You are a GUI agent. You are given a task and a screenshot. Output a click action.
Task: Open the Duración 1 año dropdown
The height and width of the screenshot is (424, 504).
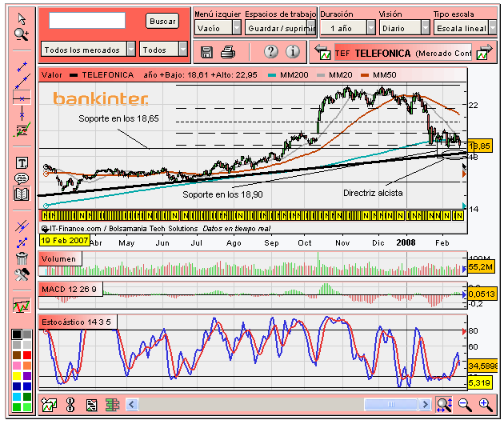[348, 28]
